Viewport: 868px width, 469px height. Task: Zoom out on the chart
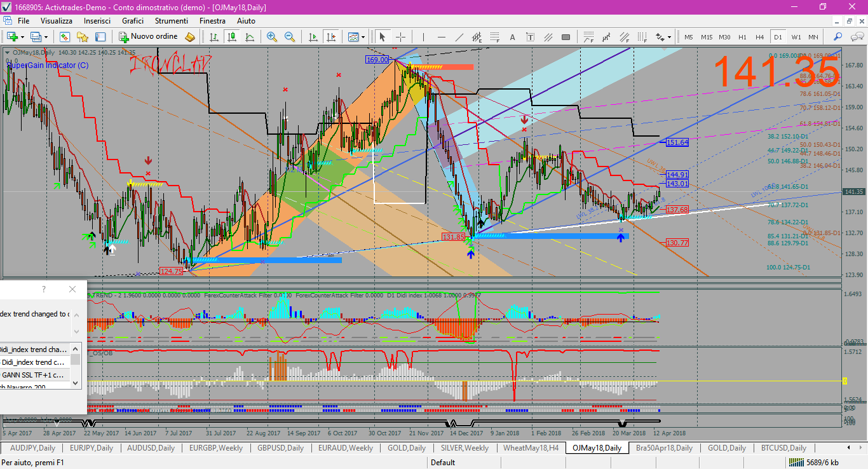(x=290, y=37)
